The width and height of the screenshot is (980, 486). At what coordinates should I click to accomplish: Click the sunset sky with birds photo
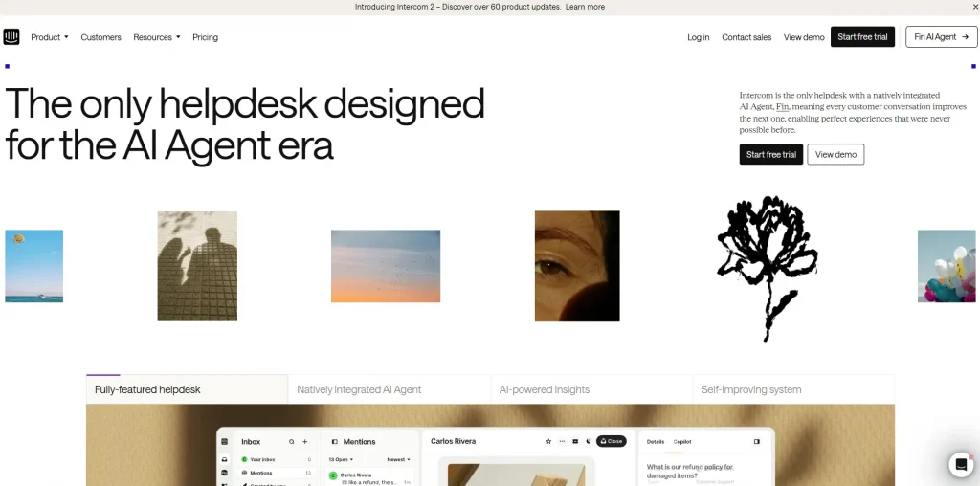pos(386,266)
